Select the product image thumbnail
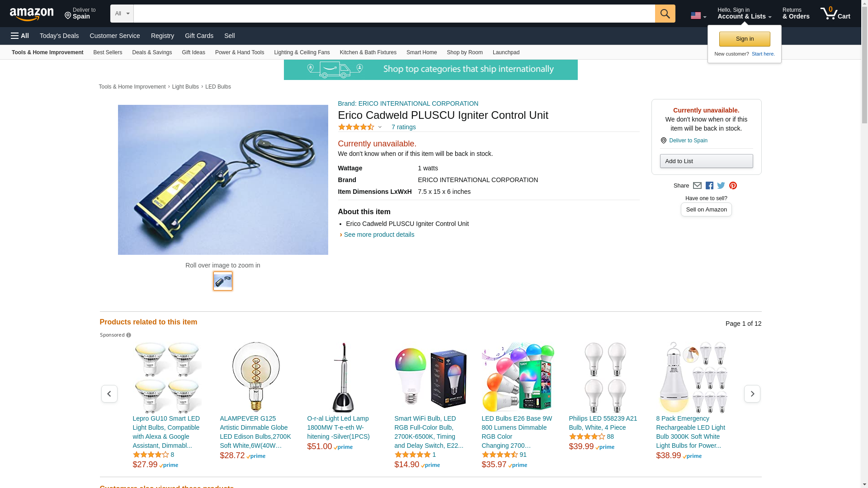The width and height of the screenshot is (868, 488). (223, 281)
